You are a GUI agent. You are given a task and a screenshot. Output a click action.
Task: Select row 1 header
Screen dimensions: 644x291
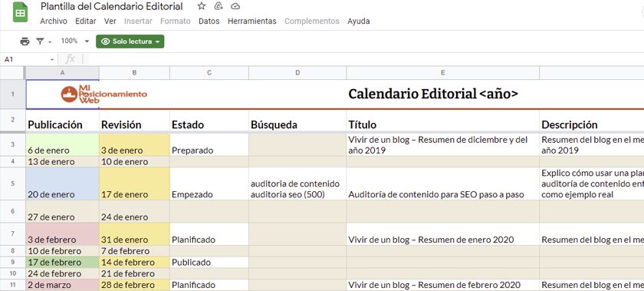(x=13, y=94)
